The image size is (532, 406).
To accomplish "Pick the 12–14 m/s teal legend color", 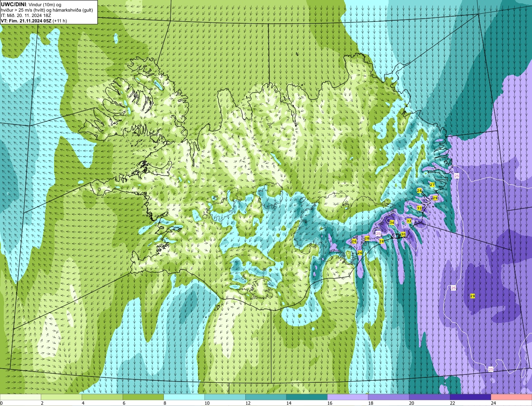I will pyautogui.click(x=266, y=397).
